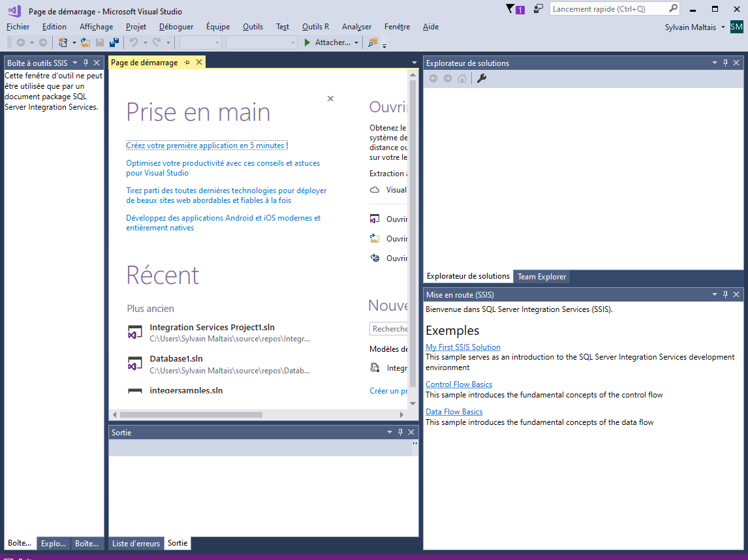Switch to the Team Explorer tab
The width and height of the screenshot is (748, 560).
[541, 276]
